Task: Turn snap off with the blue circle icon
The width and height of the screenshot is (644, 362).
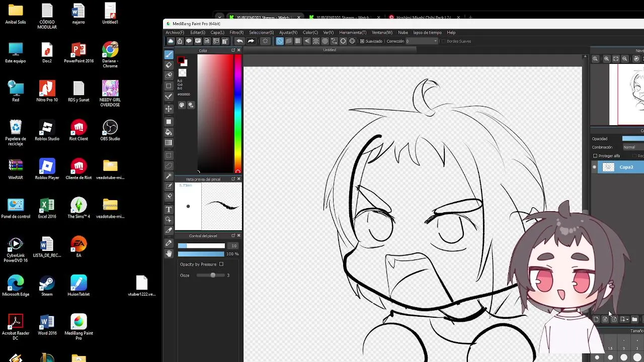Action: (280, 41)
